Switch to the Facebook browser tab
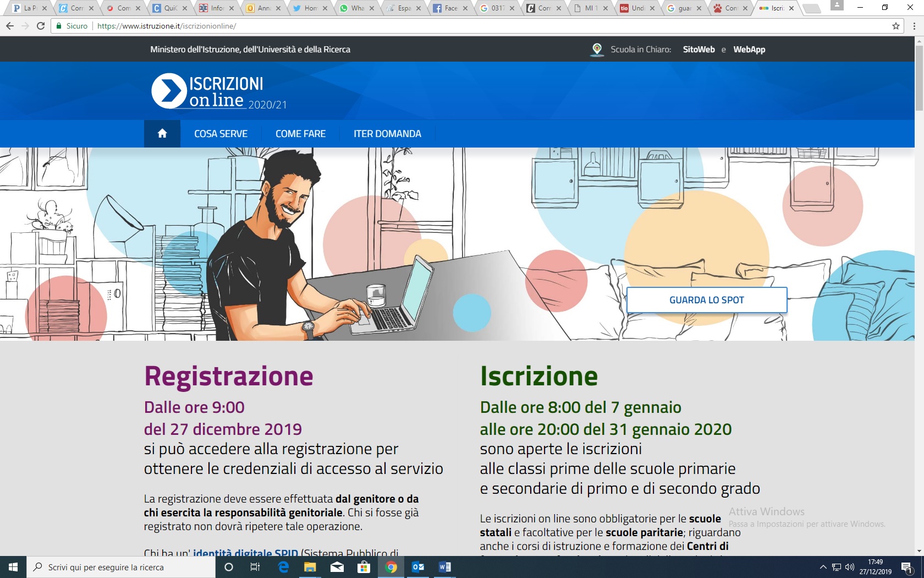Viewport: 924px width, 578px height. click(450, 8)
